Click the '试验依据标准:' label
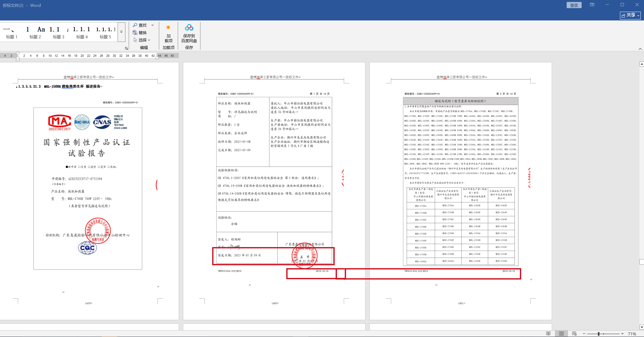This screenshot has width=644, height=337. [x=228, y=170]
